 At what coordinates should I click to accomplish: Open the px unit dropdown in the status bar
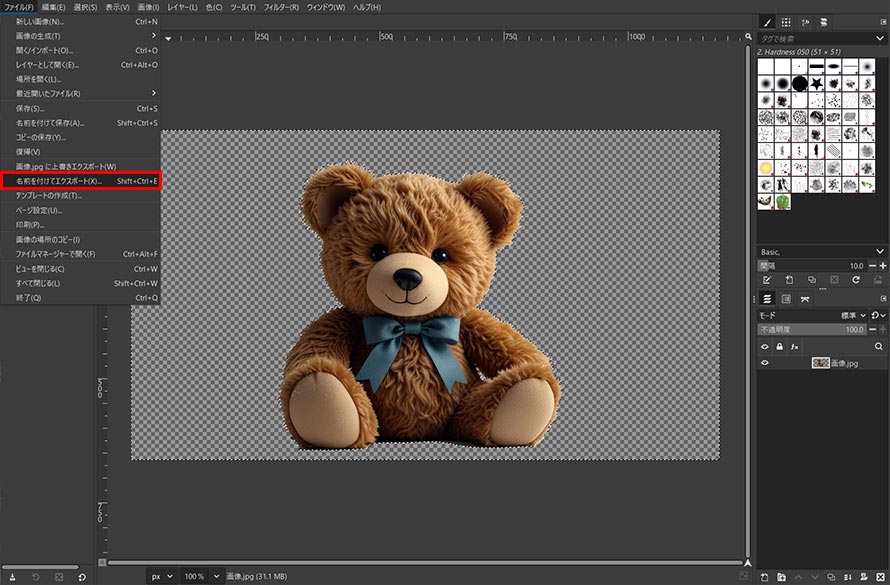[x=161, y=576]
